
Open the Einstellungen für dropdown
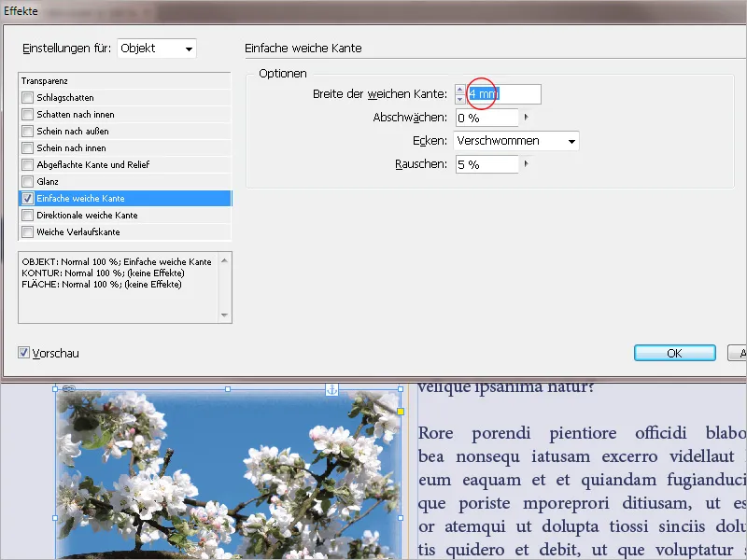tap(157, 49)
